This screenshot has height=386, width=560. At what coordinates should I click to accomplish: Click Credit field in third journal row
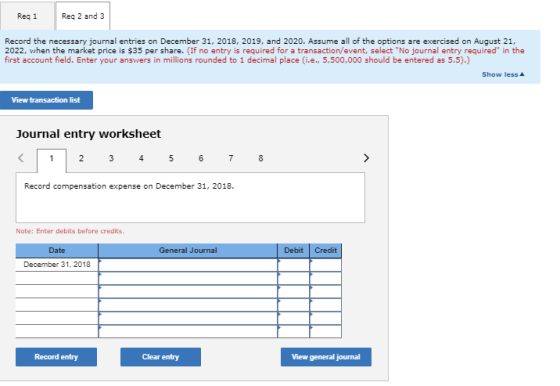pyautogui.click(x=326, y=291)
